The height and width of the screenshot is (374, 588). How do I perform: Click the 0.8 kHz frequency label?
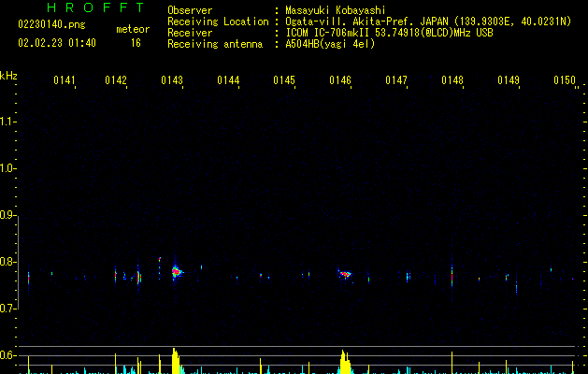[7, 262]
